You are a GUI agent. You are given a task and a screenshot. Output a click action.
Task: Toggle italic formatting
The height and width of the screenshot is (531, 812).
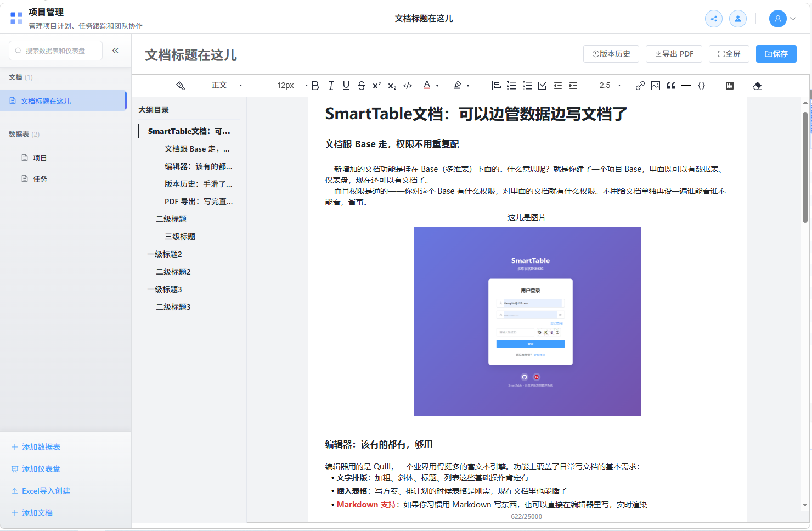coord(331,86)
